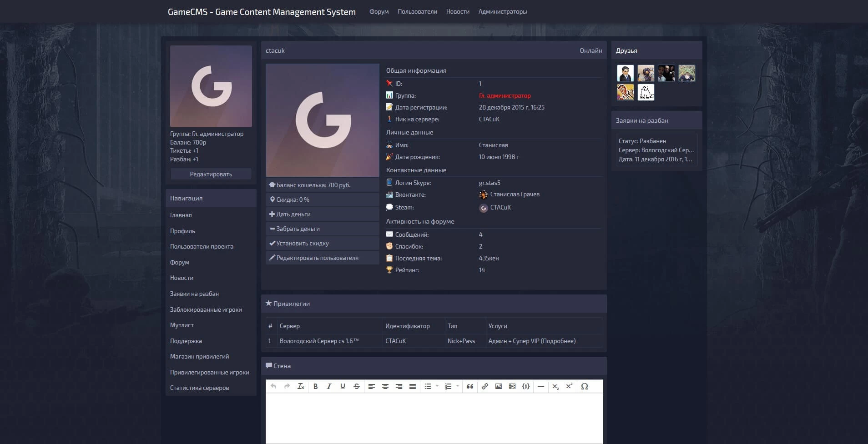This screenshot has height=444, width=868.
Task: Click the first friend avatar thumbnail
Action: (625, 73)
